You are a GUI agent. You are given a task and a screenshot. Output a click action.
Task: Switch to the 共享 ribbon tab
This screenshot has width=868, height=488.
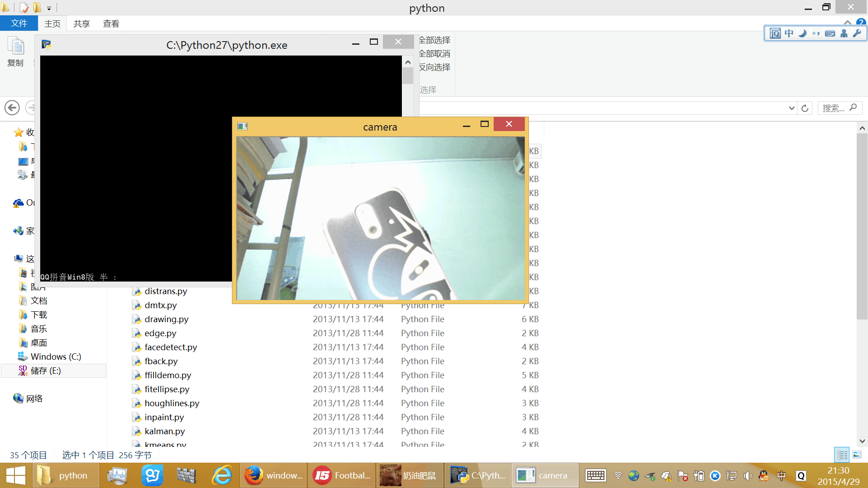(82, 23)
